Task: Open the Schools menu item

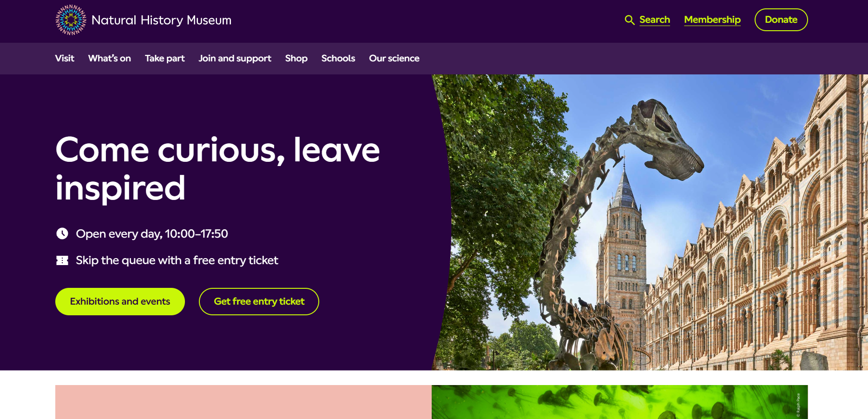Action: pyautogui.click(x=338, y=59)
